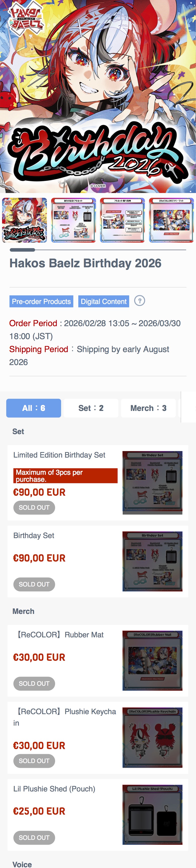The height and width of the screenshot is (868, 196).
Task: Click the image gallery scroll progress bar
Action: 98,250
